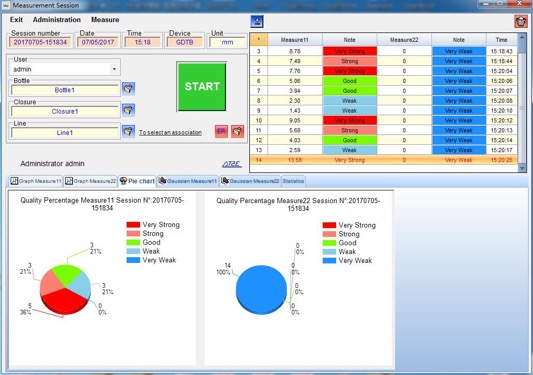The width and height of the screenshot is (533, 375).
Task: Click the red association browse icon
Action: pyautogui.click(x=238, y=131)
